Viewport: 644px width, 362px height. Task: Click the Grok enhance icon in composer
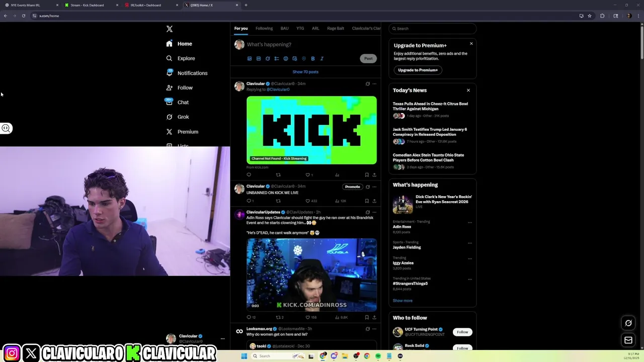[x=268, y=58]
